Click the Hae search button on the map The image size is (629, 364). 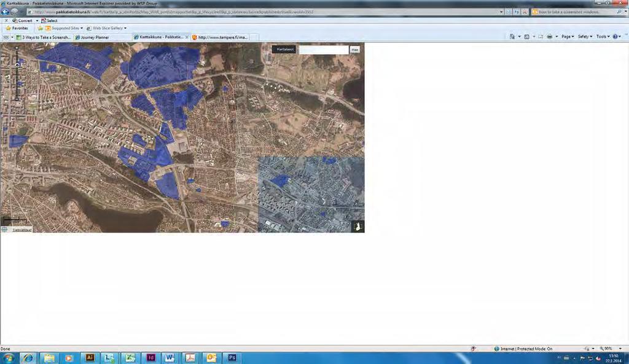(x=354, y=49)
